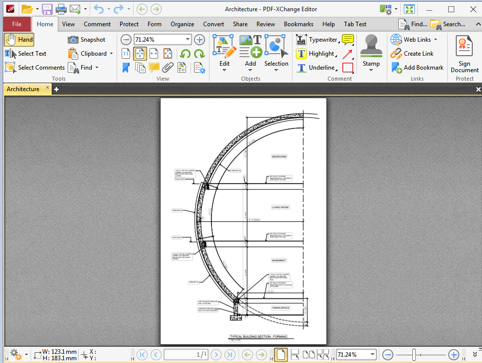Toggle the Fit Page view mode

point(140,54)
